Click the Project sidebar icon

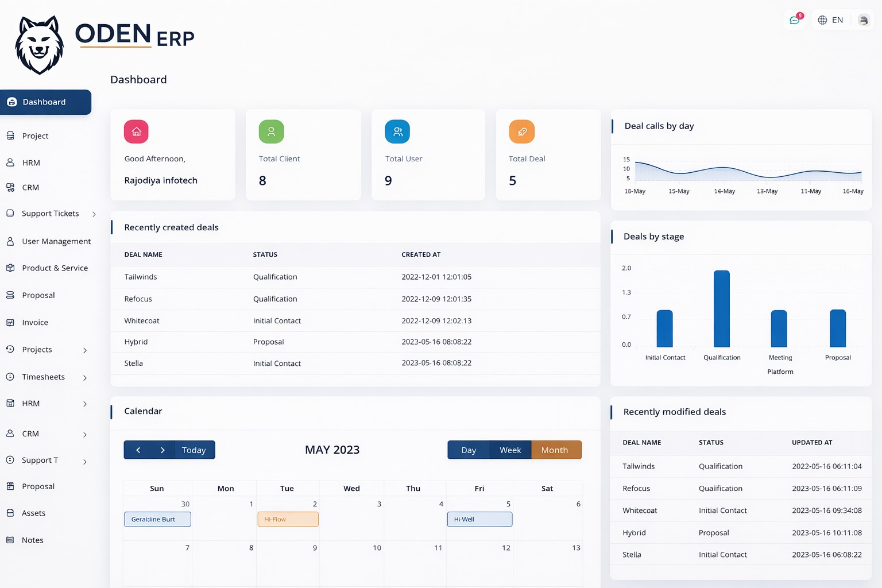pos(10,136)
